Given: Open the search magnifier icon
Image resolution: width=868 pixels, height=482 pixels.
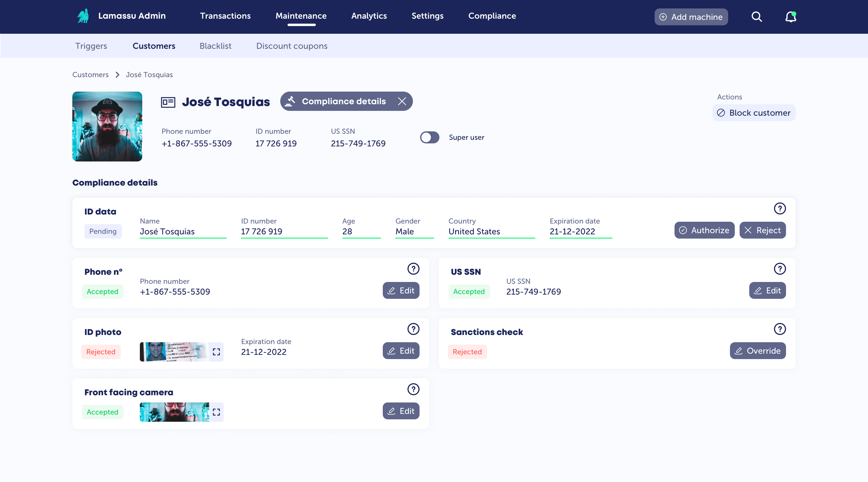Looking at the screenshot, I should 756,17.
